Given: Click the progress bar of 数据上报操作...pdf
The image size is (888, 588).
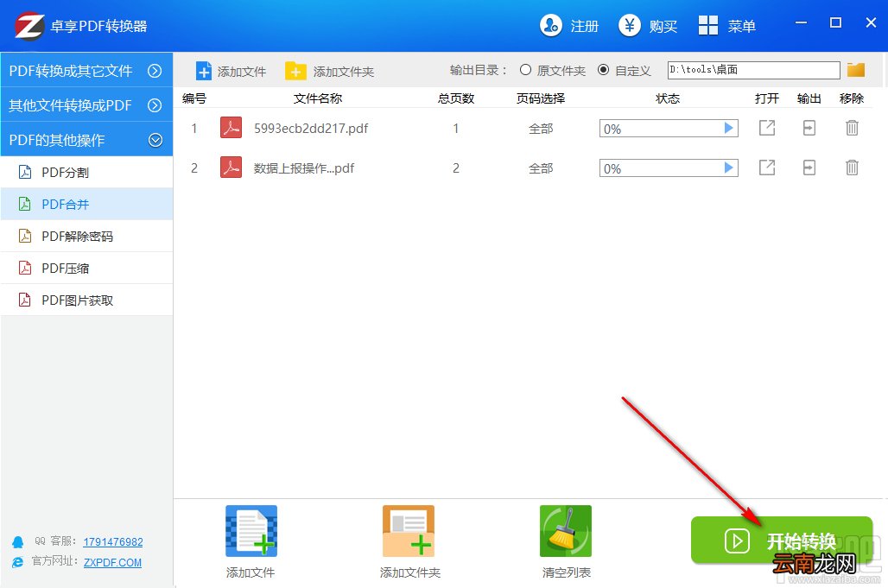Looking at the screenshot, I should coord(669,168).
